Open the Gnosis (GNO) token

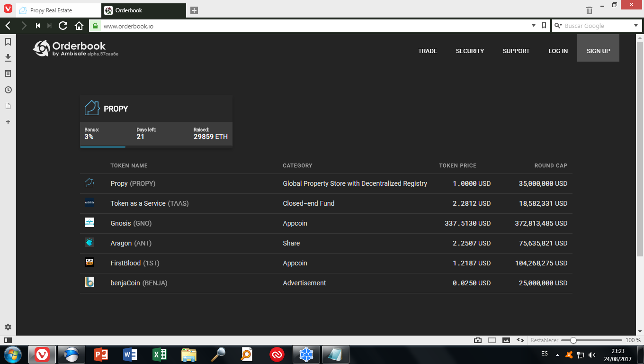pos(326,223)
